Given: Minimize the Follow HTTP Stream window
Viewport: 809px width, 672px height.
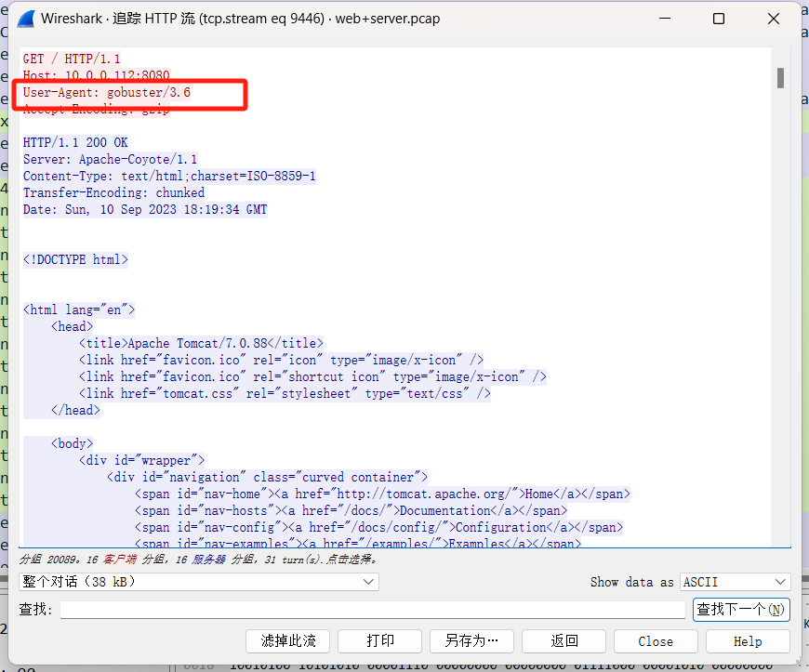Looking at the screenshot, I should point(665,19).
